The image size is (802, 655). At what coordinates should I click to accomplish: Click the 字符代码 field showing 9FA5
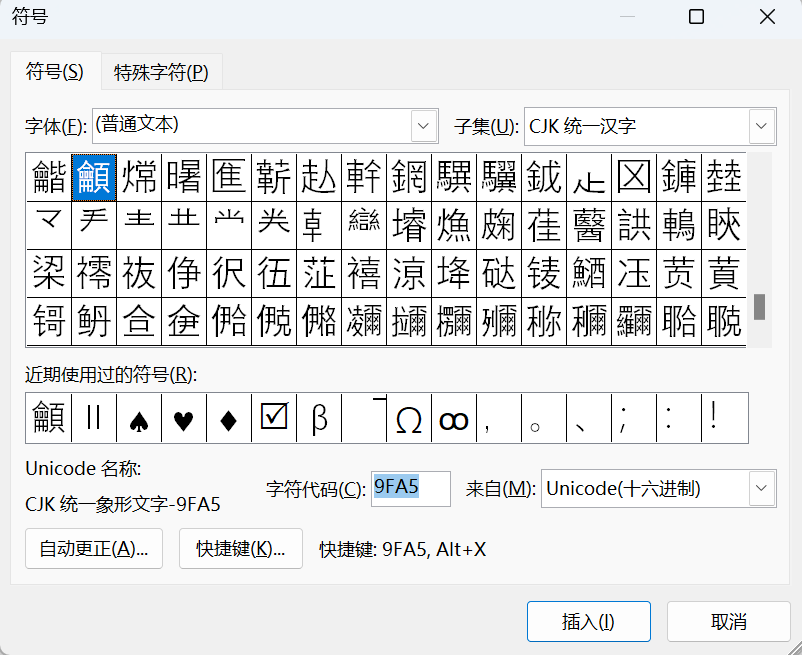(411, 489)
